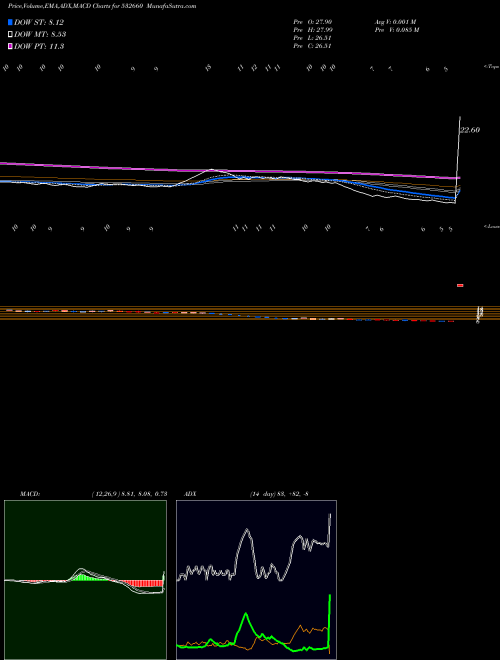Viewport: 500px width, 660px height.
Task: Click the white ADX line peak
Action: 247,531
